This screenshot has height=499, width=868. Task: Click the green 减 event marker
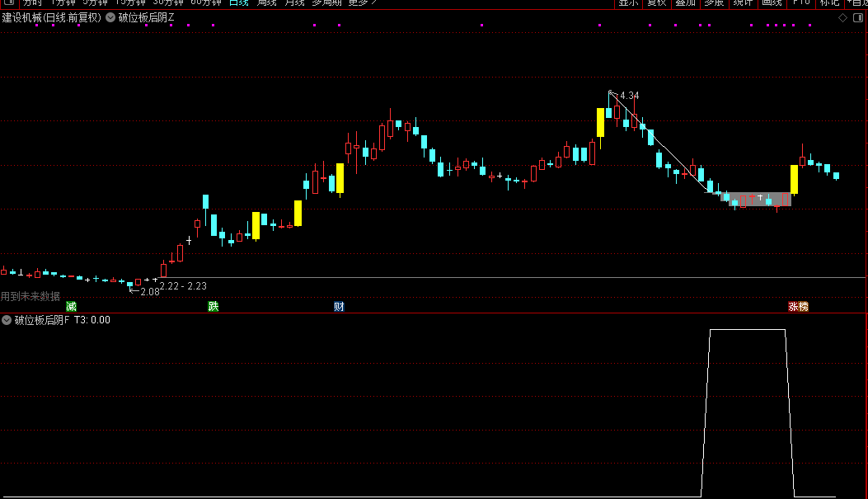click(71, 306)
